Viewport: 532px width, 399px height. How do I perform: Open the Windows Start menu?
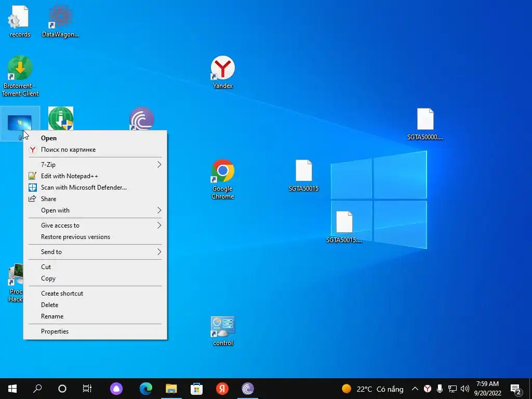pyautogui.click(x=12, y=389)
